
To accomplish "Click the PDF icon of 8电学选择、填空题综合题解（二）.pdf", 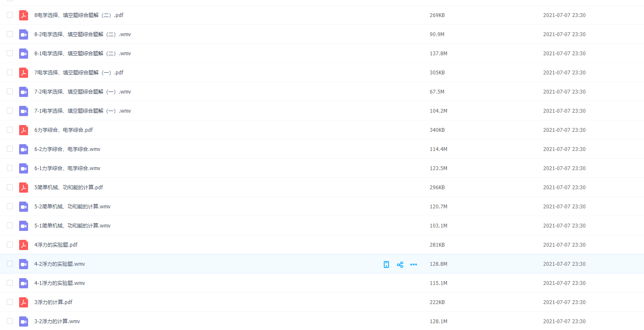I will pos(23,15).
